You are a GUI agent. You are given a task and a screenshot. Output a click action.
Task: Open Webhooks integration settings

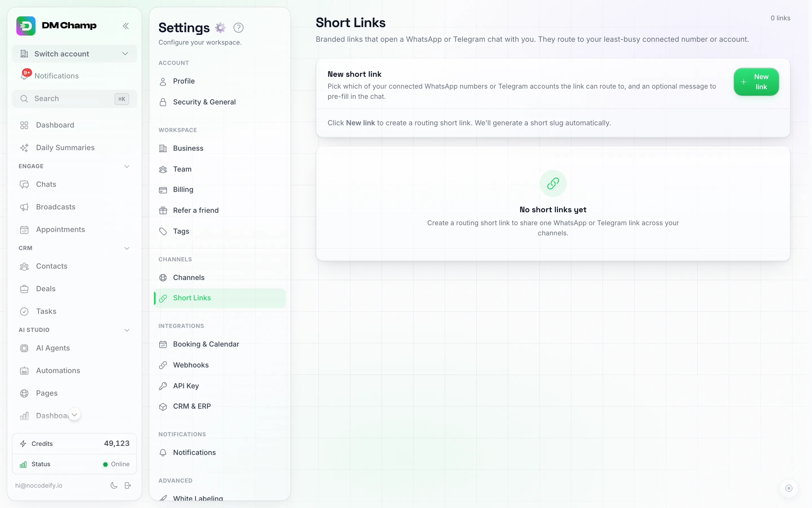220,365
